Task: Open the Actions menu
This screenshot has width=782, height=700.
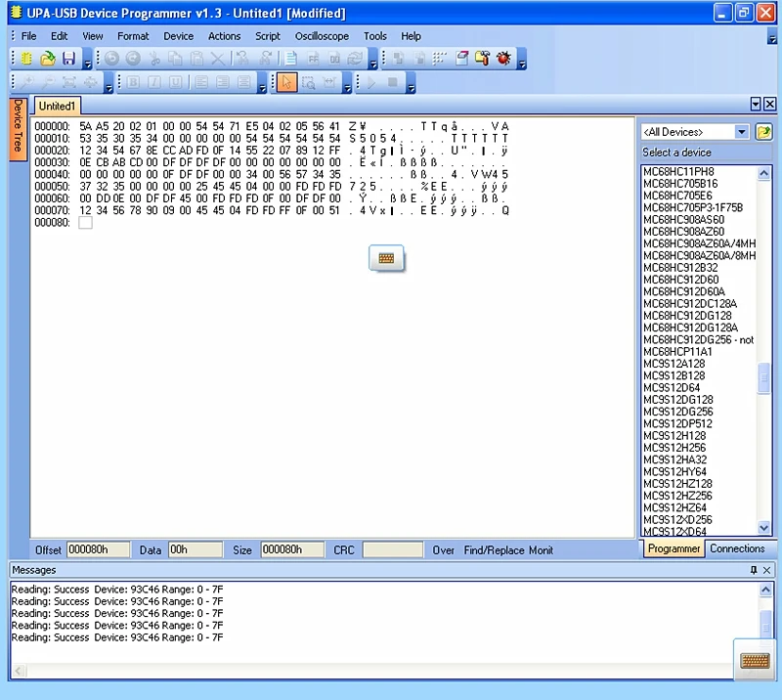Action: coord(225,36)
